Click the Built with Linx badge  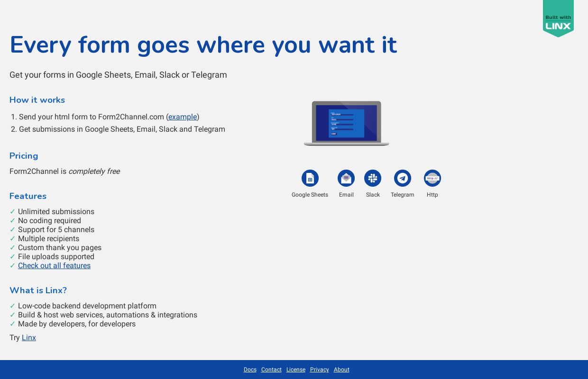point(558,18)
